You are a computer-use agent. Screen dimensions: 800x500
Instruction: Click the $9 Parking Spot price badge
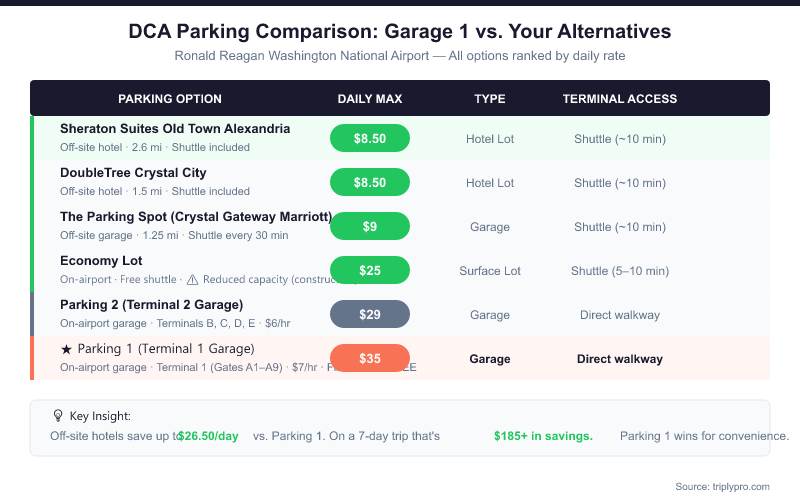point(370,226)
